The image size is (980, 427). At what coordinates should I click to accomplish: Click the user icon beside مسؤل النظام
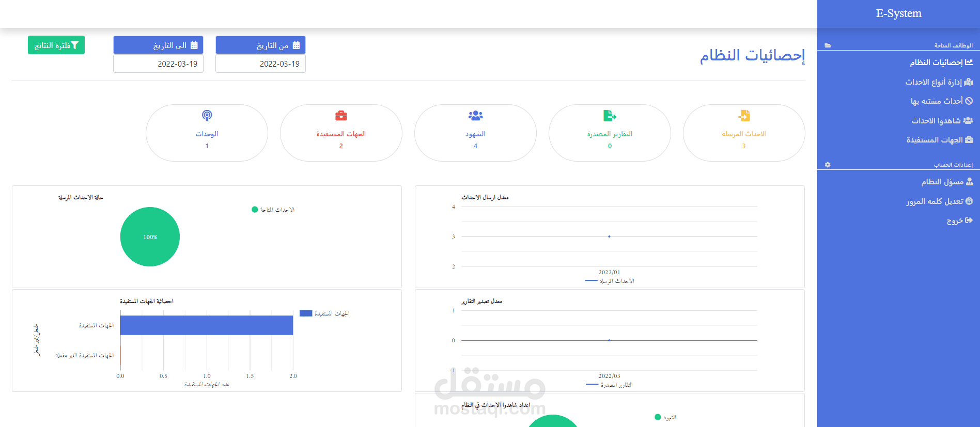click(x=970, y=182)
